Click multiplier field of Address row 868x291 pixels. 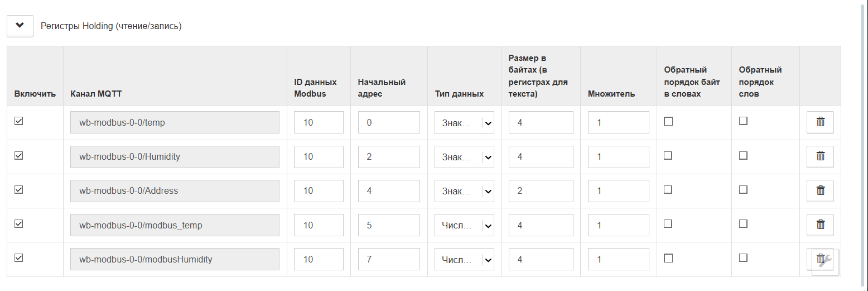point(618,191)
